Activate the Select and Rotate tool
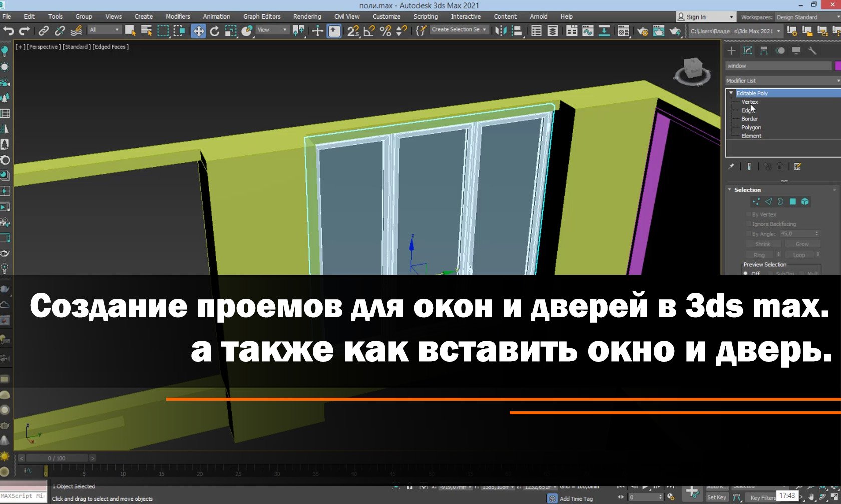Image resolution: width=841 pixels, height=504 pixels. click(214, 30)
